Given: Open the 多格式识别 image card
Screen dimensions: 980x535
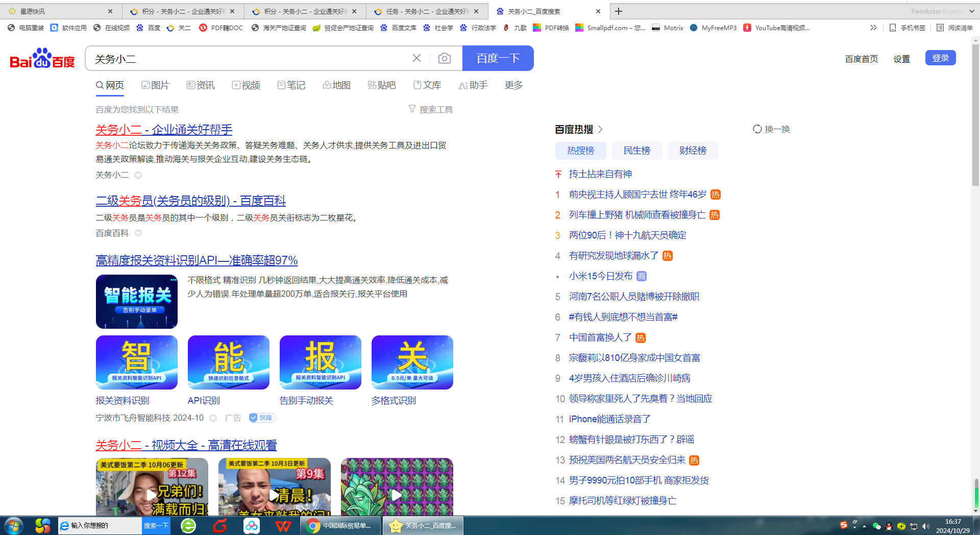Looking at the screenshot, I should point(412,362).
